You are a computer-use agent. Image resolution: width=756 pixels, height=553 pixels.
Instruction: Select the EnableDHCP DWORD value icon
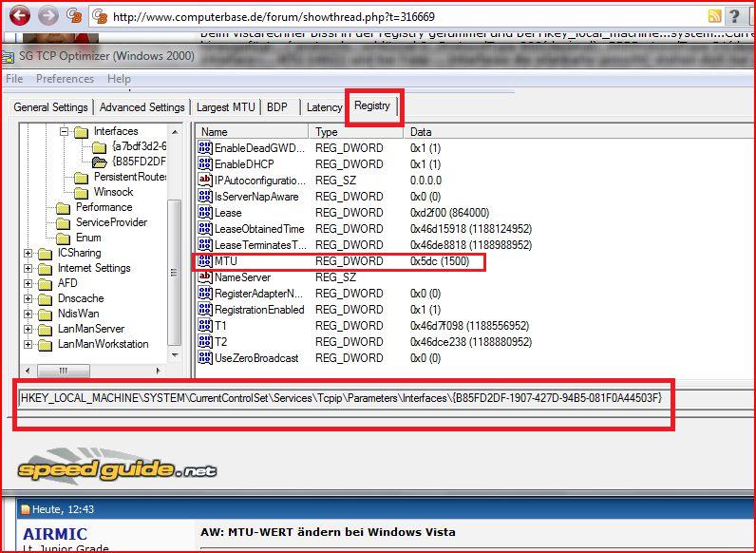[x=205, y=163]
